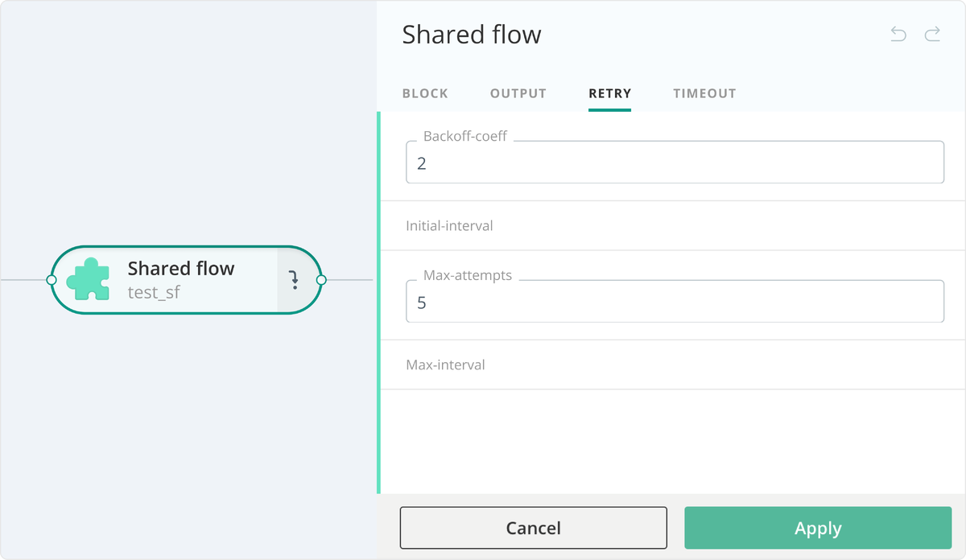
Task: Open the OUTPUT tab
Action: click(x=518, y=93)
